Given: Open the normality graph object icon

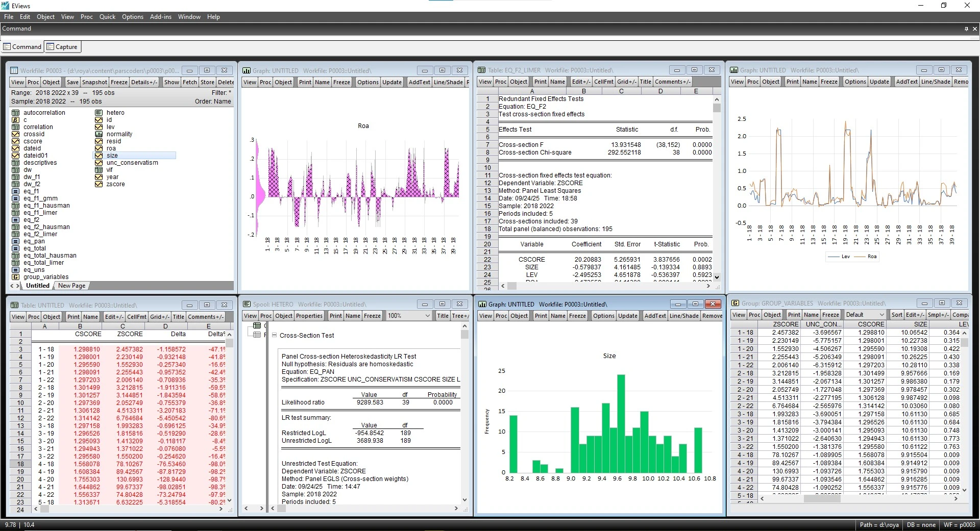Looking at the screenshot, I should (x=99, y=134).
